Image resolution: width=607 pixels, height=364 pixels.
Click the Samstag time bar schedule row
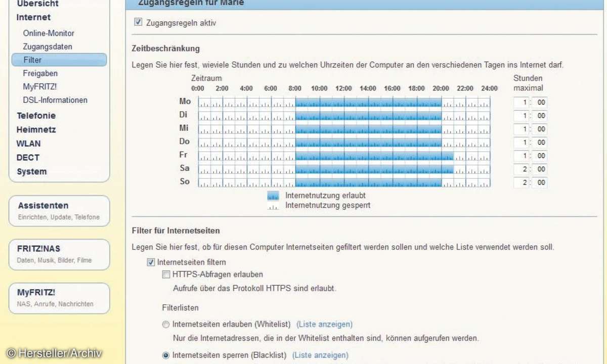click(x=344, y=169)
